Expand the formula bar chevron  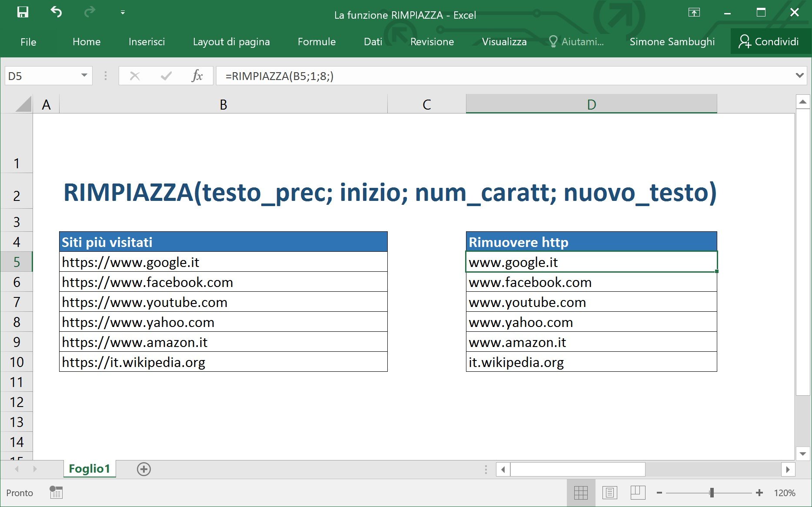799,76
